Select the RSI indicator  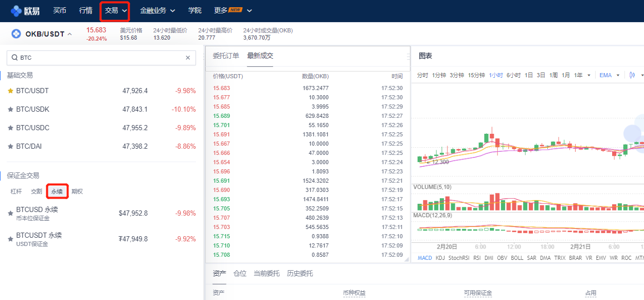click(x=477, y=258)
